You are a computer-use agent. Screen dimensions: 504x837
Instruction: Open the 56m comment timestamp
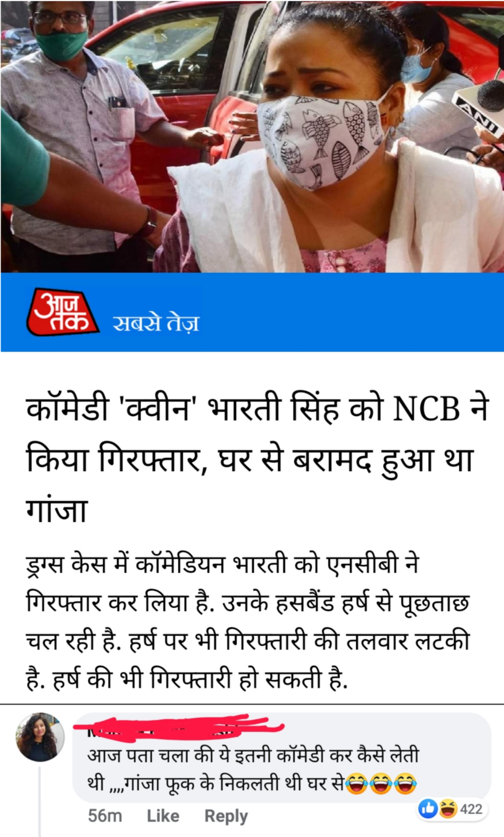point(105,816)
